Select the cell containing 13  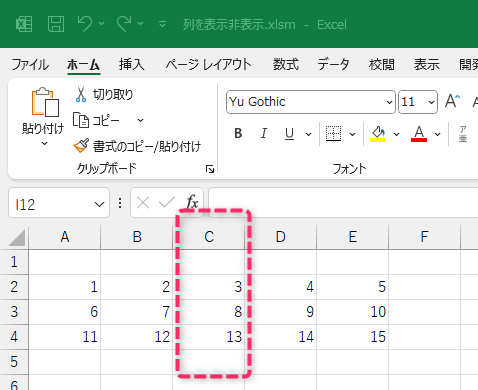(x=209, y=337)
